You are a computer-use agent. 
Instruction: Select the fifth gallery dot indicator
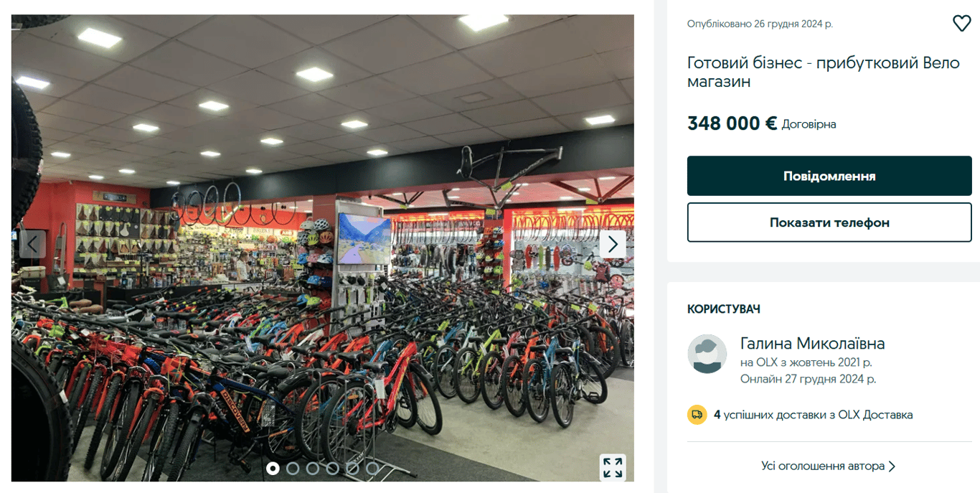click(352, 469)
